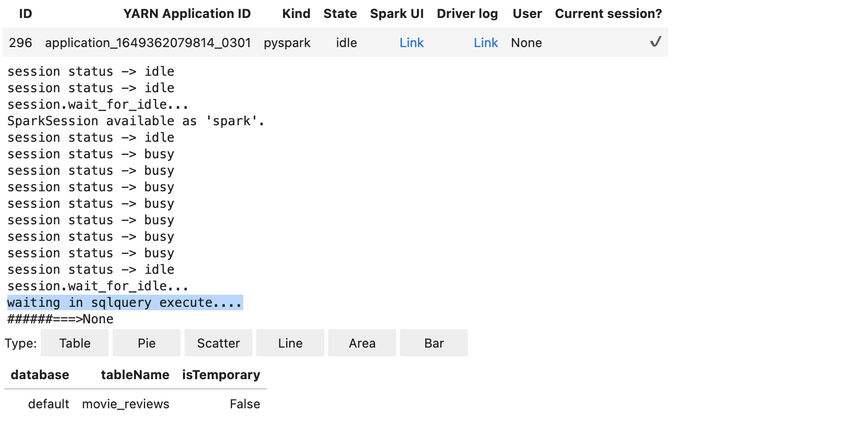Open the Spark UI Link

click(x=411, y=43)
